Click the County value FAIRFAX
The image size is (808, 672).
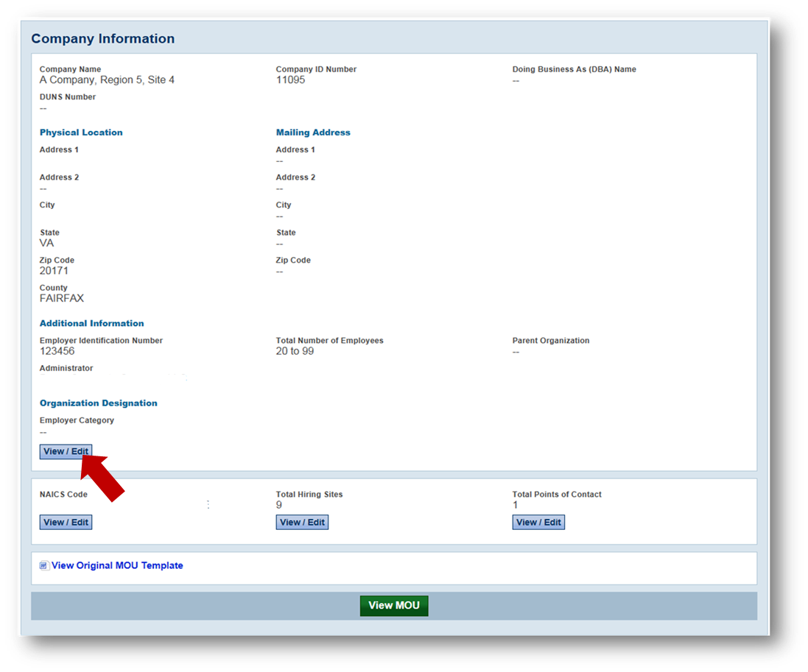tap(62, 298)
